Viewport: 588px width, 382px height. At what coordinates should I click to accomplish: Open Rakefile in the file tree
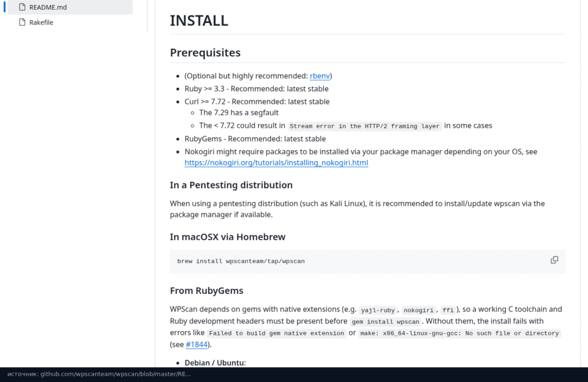point(41,22)
